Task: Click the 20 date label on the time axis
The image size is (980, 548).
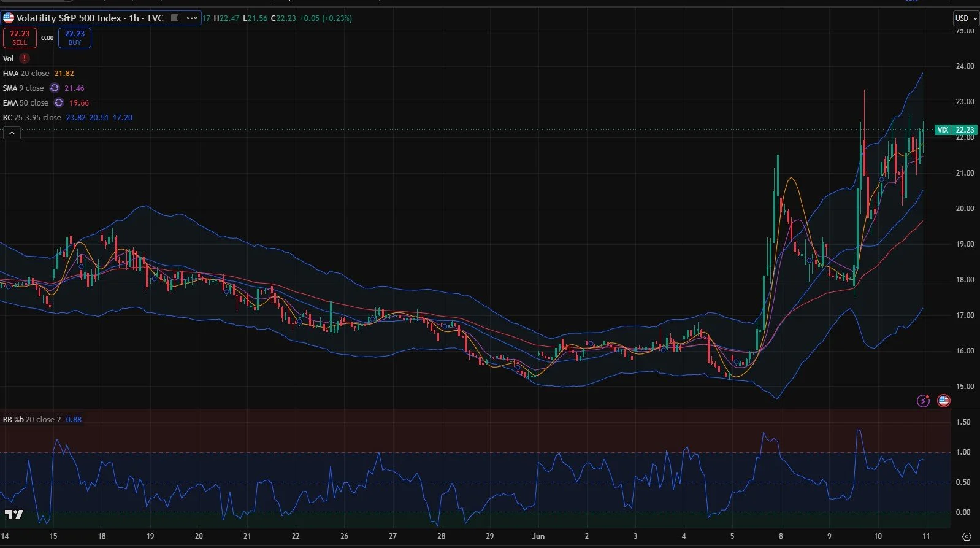Action: click(x=199, y=536)
